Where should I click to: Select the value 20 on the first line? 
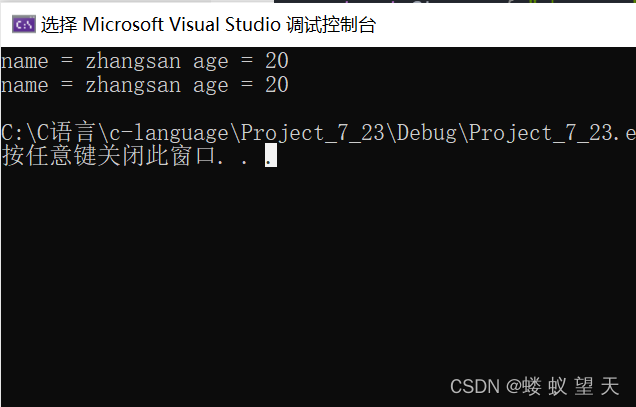click(x=277, y=60)
